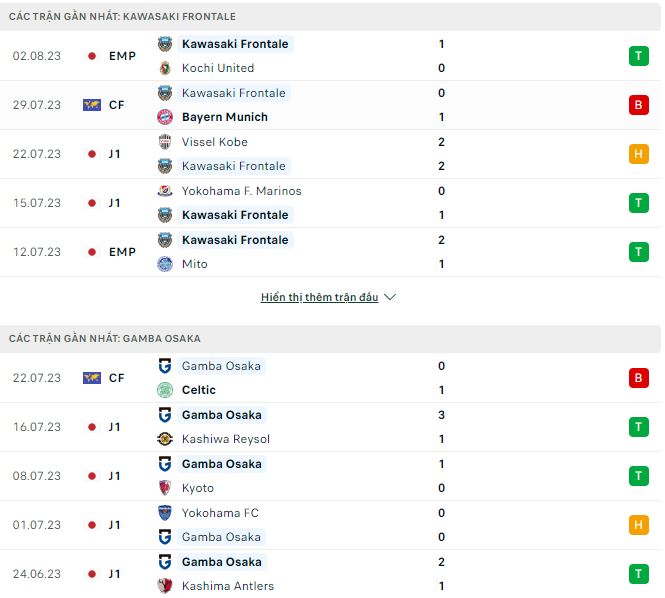Viewport: 665px width, 598px height.
Task: Expand list with Hiển thị thêm trận đấu
Action: coord(319,297)
